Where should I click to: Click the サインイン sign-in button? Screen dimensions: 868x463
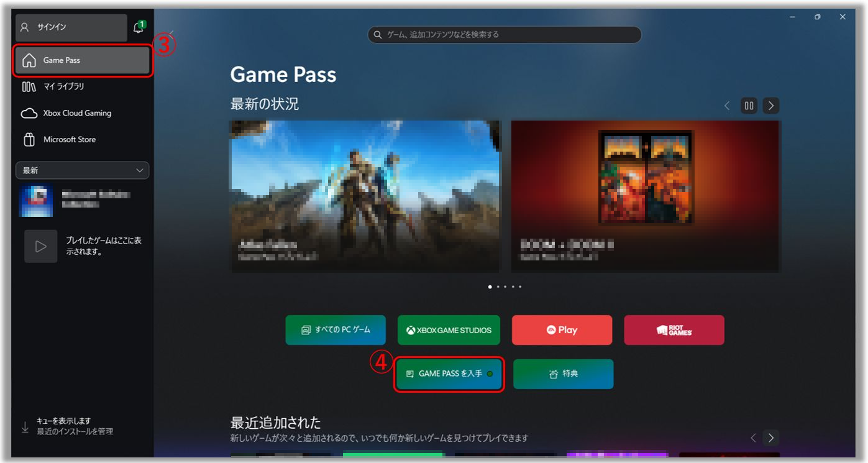pos(71,27)
